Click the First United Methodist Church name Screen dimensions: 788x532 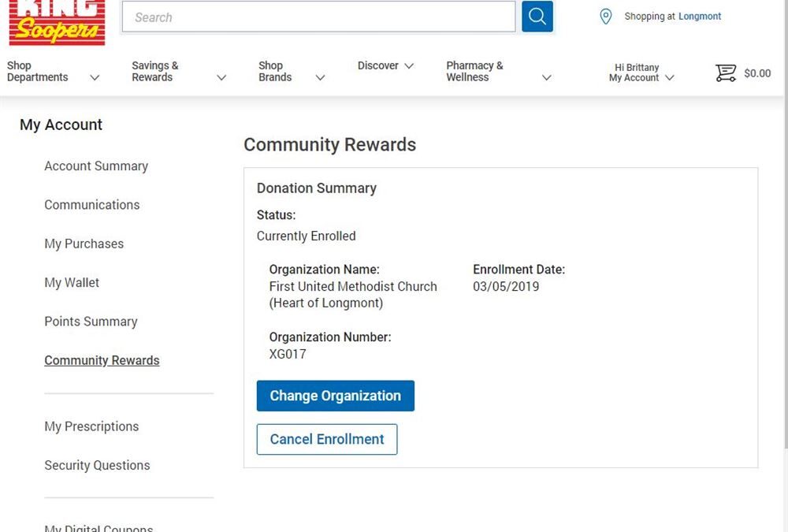353,295
